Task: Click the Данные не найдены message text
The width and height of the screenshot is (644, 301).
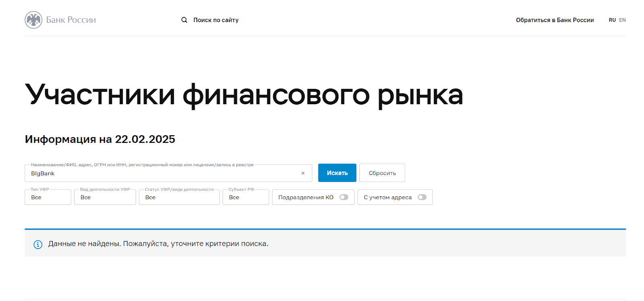Action: point(158,244)
